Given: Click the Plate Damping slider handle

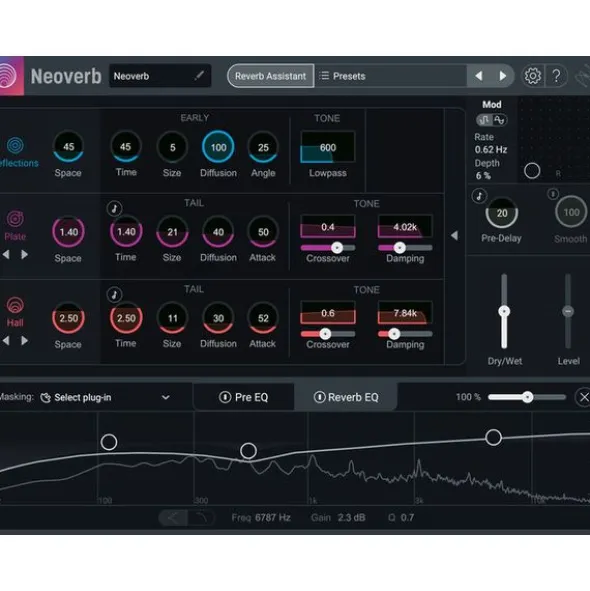Looking at the screenshot, I should point(400,248).
